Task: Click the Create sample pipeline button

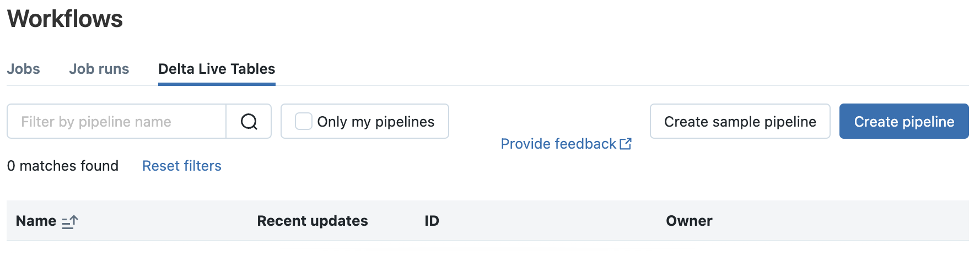Action: [x=740, y=121]
